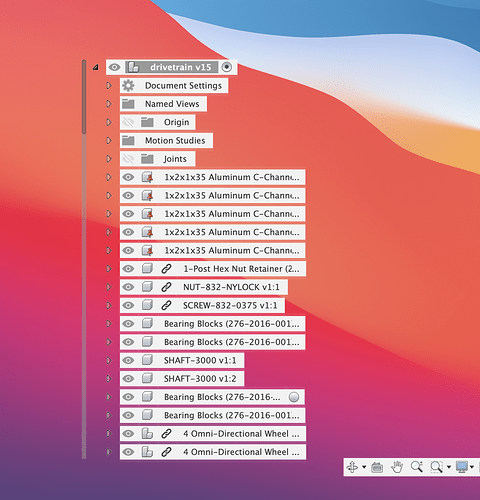
Task: Expand the Named Views folder
Action: click(109, 104)
